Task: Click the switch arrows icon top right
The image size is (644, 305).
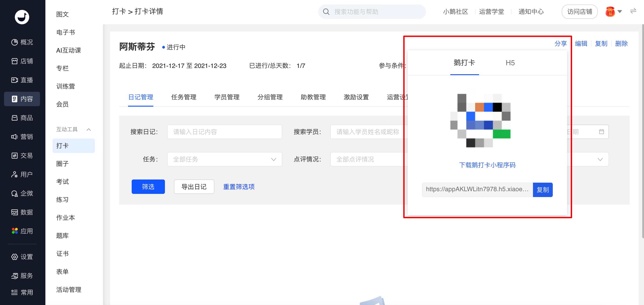Action: [633, 11]
